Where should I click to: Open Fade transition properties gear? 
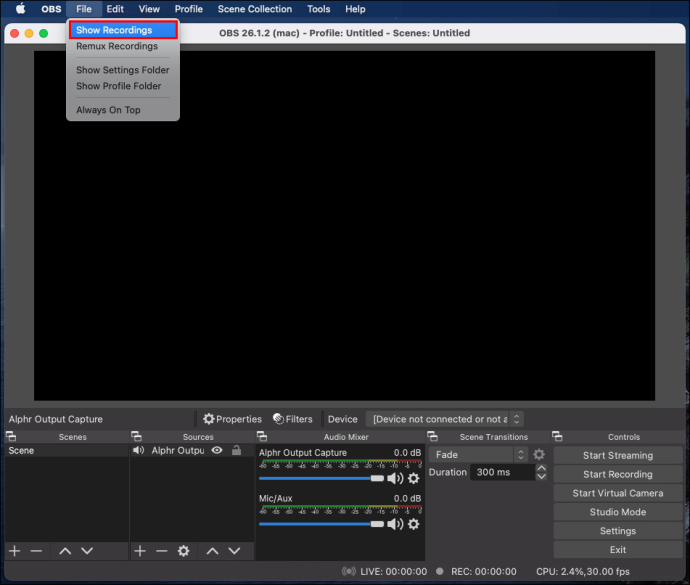pos(539,454)
